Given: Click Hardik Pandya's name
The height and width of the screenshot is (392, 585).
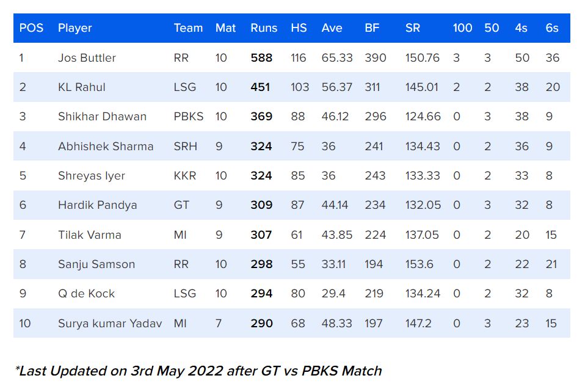Looking at the screenshot, I should coord(97,205).
